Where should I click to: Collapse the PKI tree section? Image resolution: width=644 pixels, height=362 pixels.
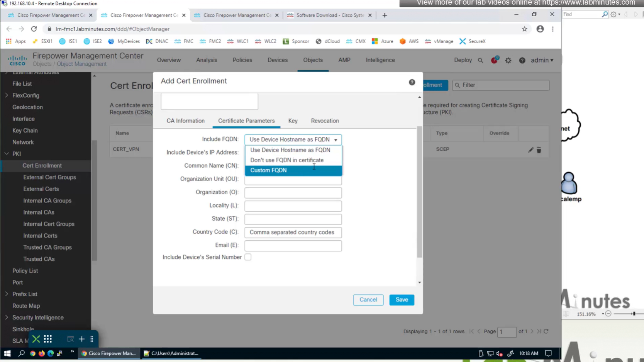7,154
